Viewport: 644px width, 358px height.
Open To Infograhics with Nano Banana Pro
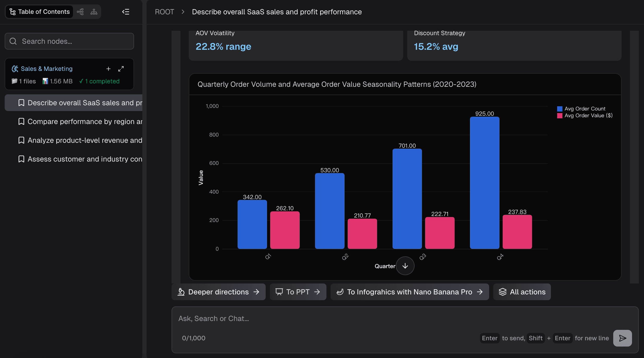coord(410,292)
